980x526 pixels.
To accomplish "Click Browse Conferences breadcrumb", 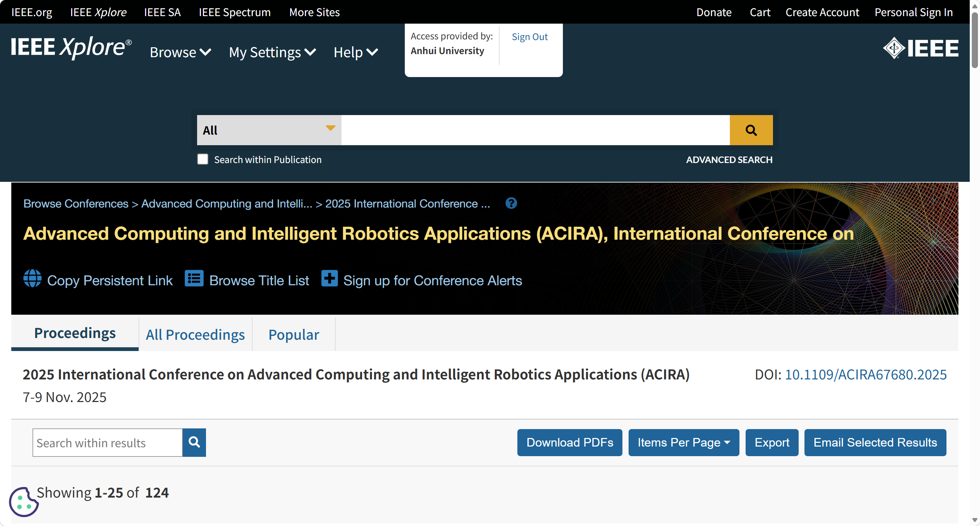I will click(x=76, y=204).
